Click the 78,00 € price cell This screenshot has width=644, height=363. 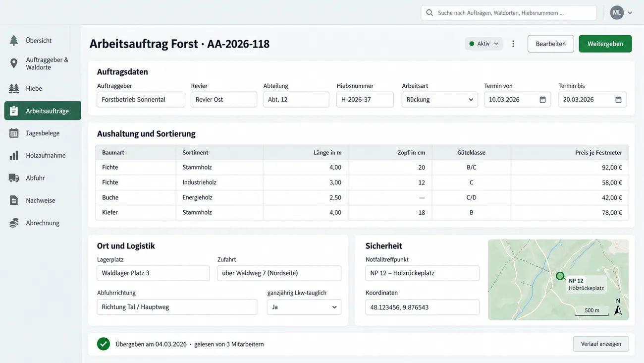[570, 212]
